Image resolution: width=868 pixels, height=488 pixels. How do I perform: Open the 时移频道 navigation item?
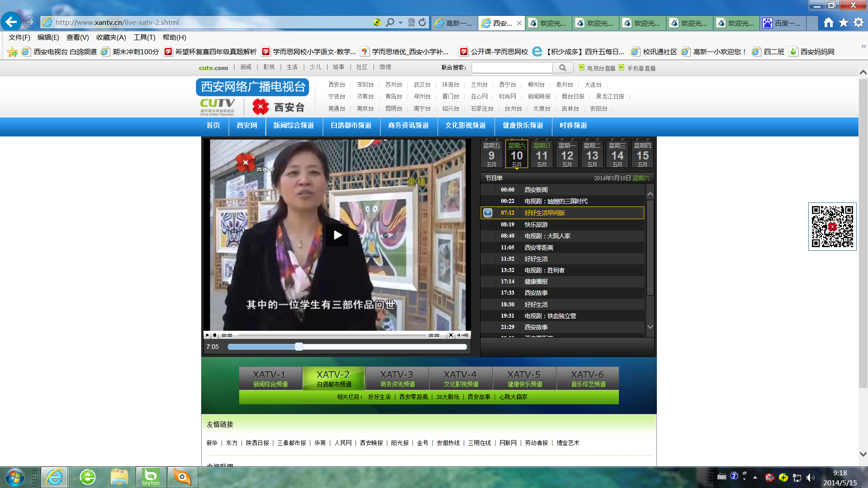[573, 126]
